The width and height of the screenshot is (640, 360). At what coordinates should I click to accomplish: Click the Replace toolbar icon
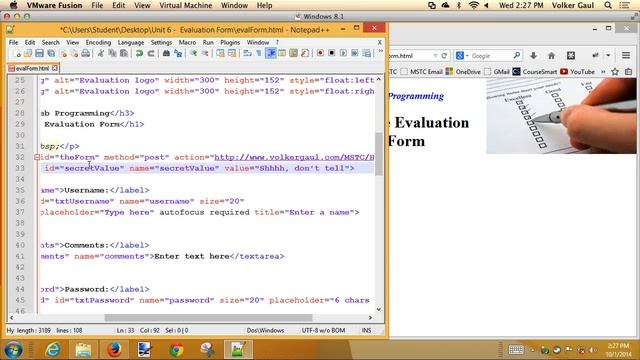[x=178, y=53]
